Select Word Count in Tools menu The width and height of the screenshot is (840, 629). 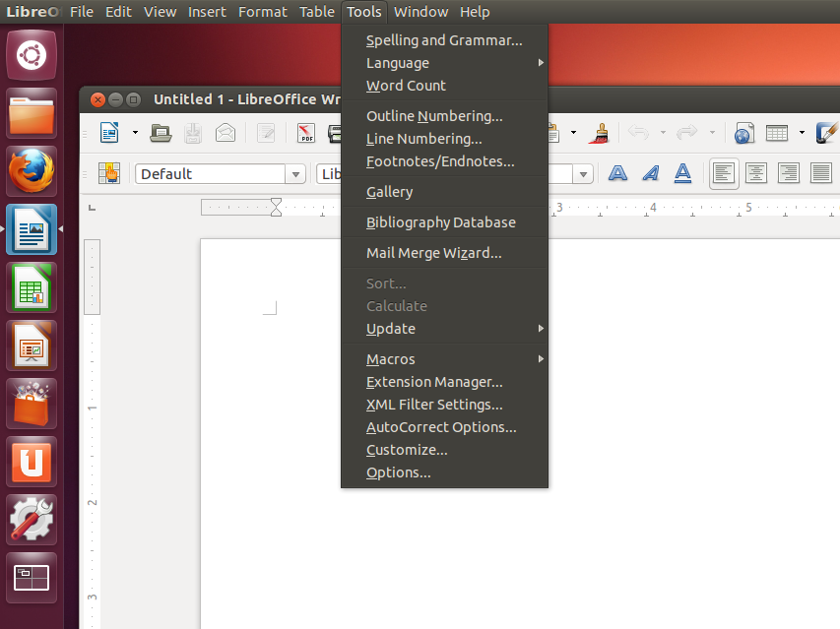(445, 86)
